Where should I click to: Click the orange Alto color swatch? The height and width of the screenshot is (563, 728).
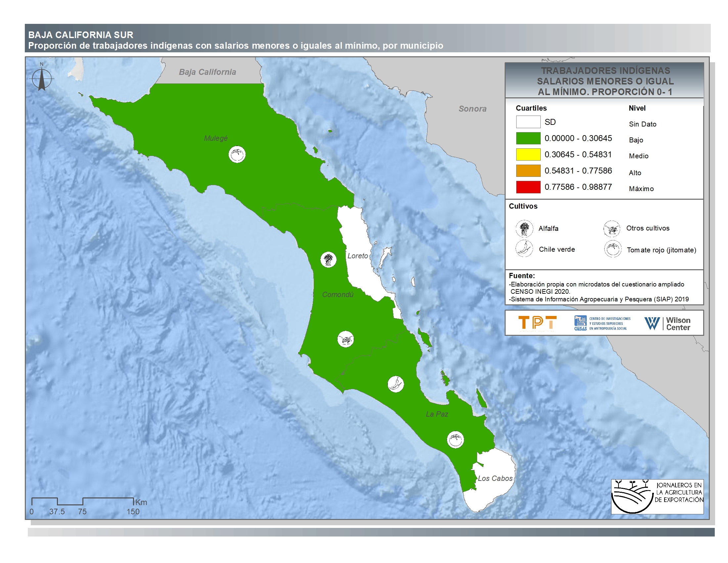click(528, 171)
